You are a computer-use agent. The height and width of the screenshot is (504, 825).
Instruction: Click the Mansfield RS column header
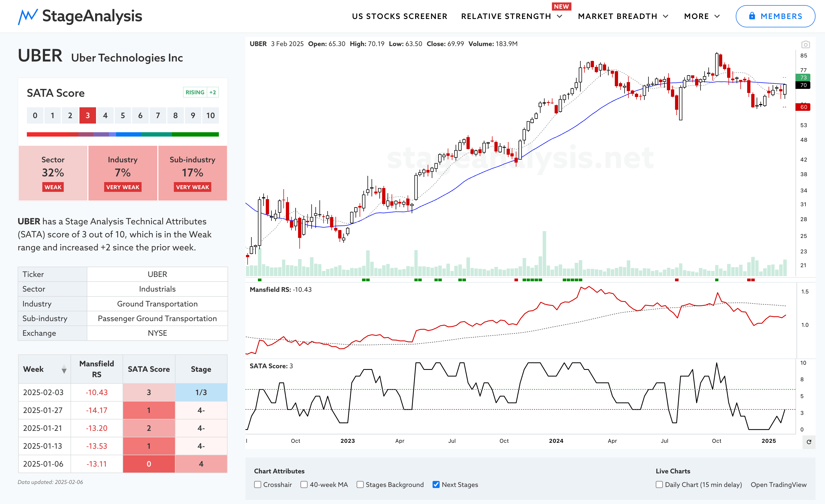(97, 369)
